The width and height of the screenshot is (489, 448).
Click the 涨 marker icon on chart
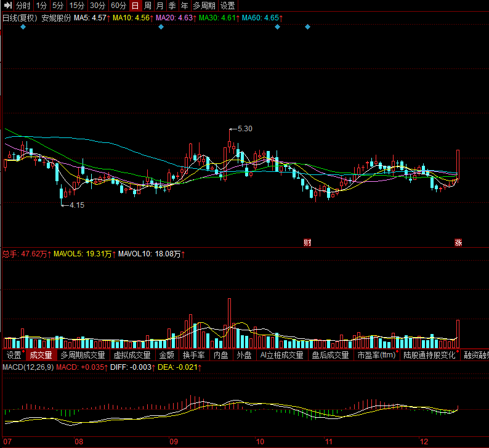click(x=458, y=243)
